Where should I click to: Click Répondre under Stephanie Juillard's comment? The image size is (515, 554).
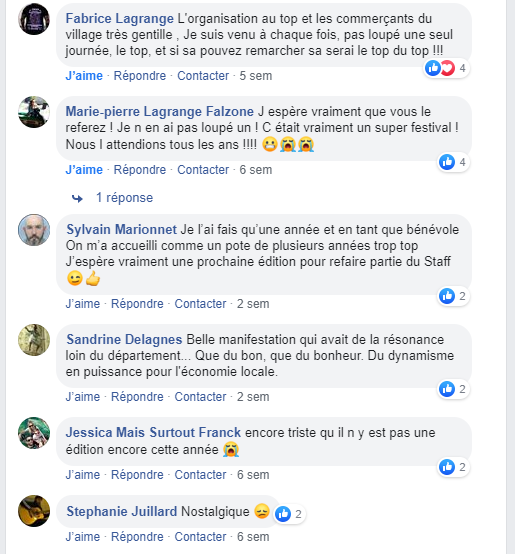[x=137, y=536]
